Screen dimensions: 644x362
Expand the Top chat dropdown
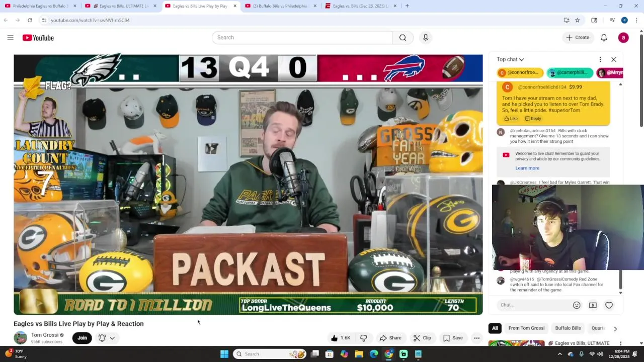pyautogui.click(x=510, y=59)
